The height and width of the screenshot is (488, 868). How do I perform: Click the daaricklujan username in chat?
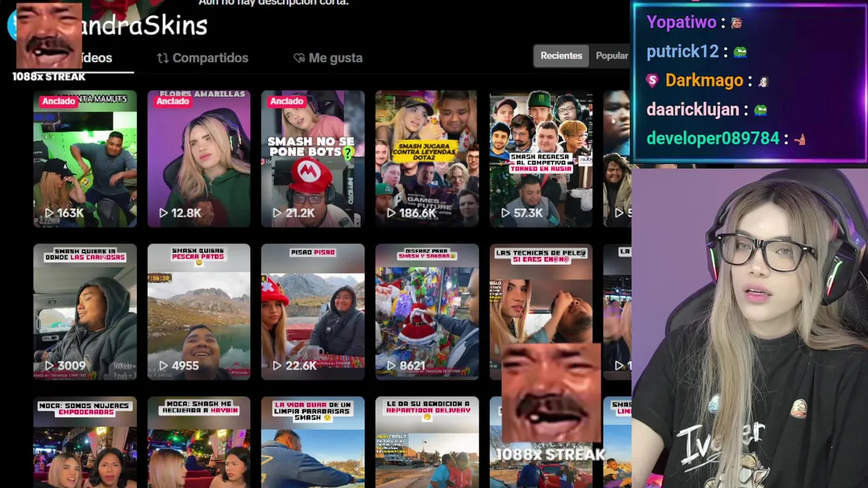pyautogui.click(x=692, y=110)
